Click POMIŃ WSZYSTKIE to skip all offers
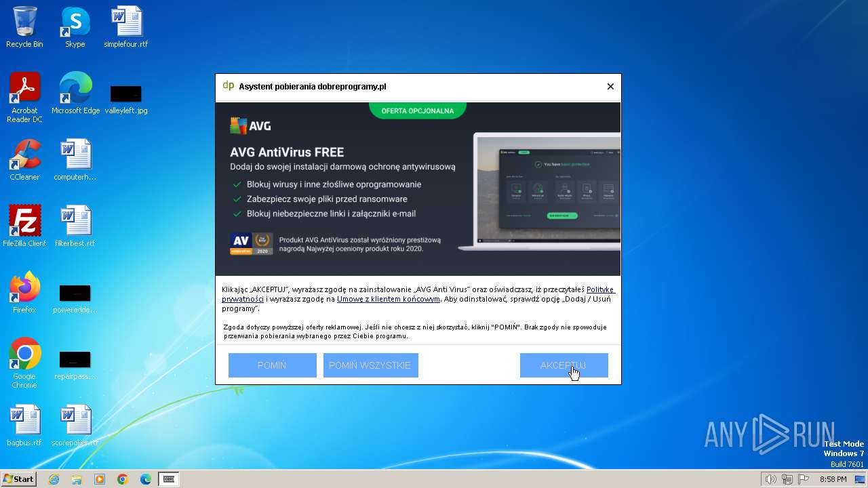868x488 pixels. click(x=370, y=365)
